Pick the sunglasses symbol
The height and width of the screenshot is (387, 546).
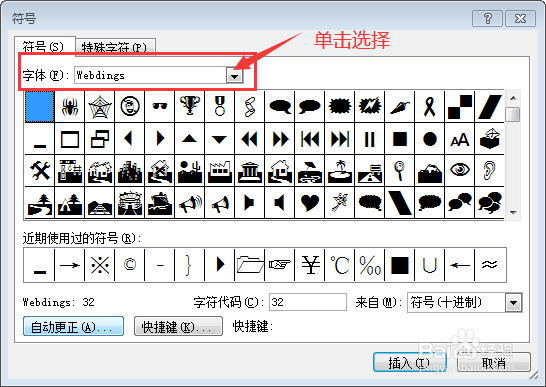coord(160,107)
